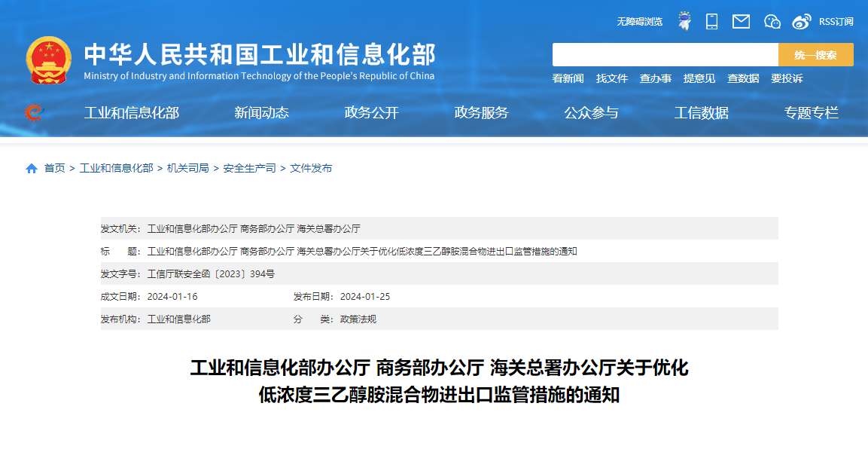Click the 中华人民共和国工业和信息化部 site title

[x=260, y=55]
